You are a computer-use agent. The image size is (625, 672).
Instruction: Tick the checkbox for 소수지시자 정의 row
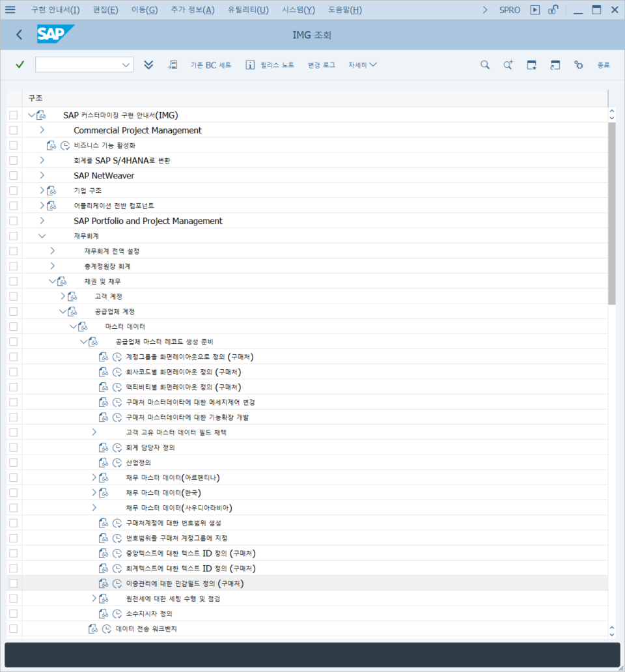point(14,613)
